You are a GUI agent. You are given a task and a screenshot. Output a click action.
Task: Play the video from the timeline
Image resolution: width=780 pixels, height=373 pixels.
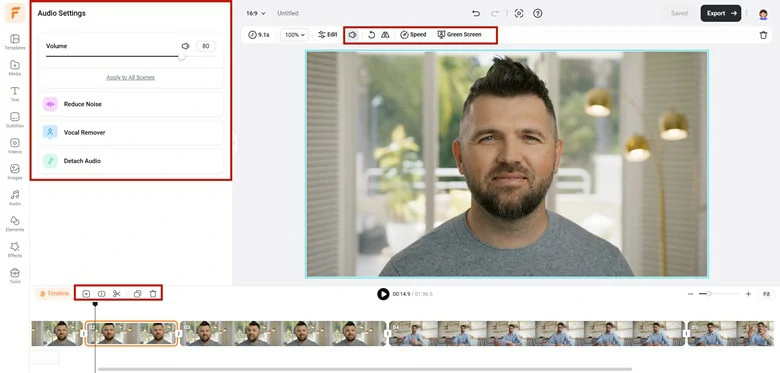coord(383,294)
